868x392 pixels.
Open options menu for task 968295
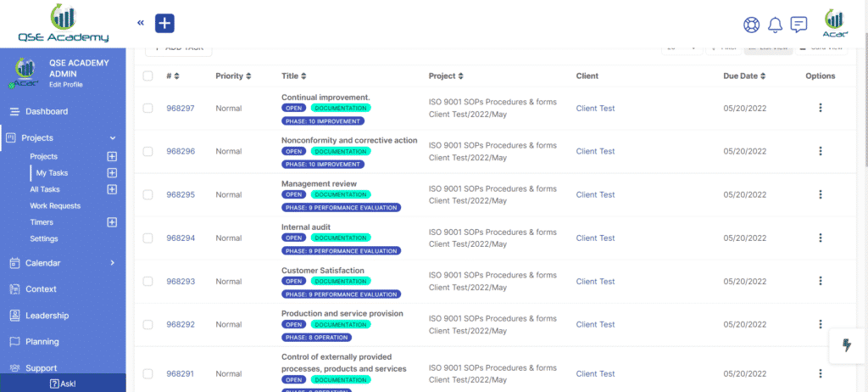[x=821, y=194]
